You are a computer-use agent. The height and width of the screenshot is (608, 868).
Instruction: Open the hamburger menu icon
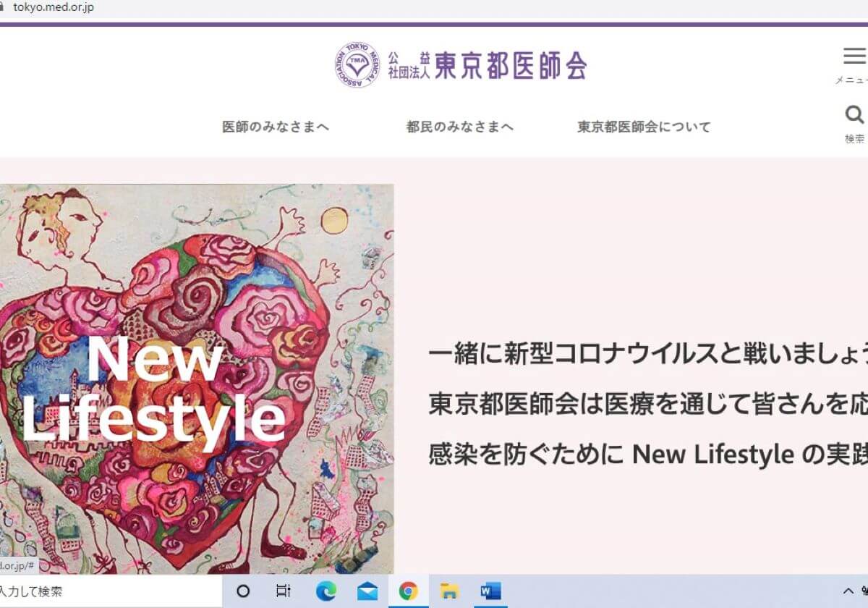click(x=854, y=56)
